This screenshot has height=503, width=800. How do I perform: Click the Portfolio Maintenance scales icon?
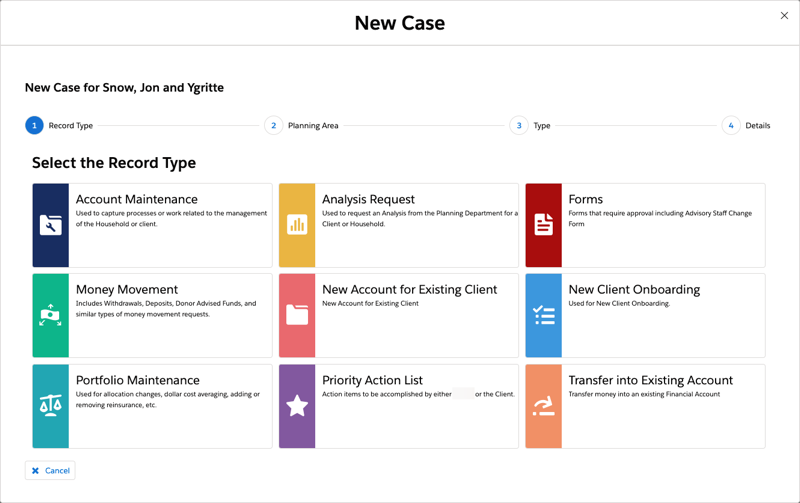click(x=50, y=406)
